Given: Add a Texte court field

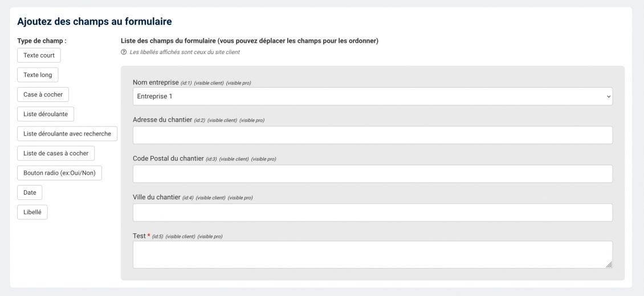Looking at the screenshot, I should (x=39, y=55).
